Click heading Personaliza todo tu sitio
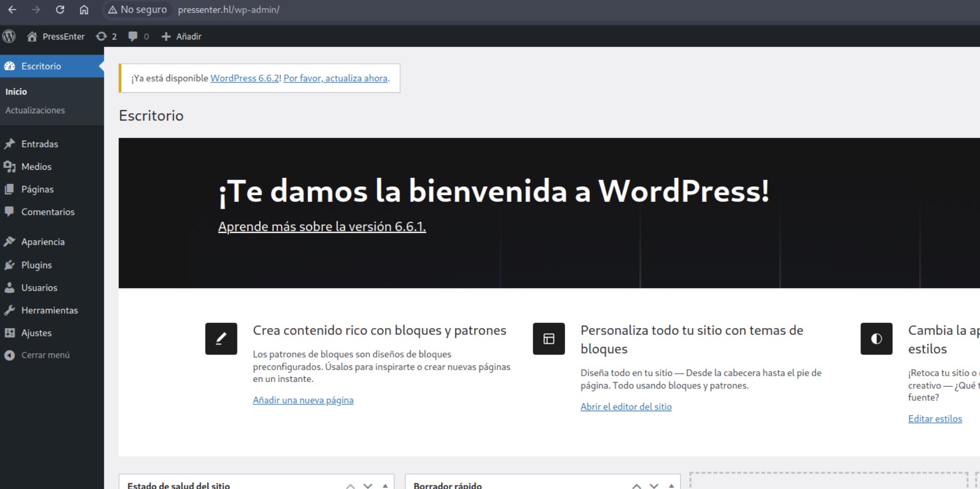 pos(692,339)
